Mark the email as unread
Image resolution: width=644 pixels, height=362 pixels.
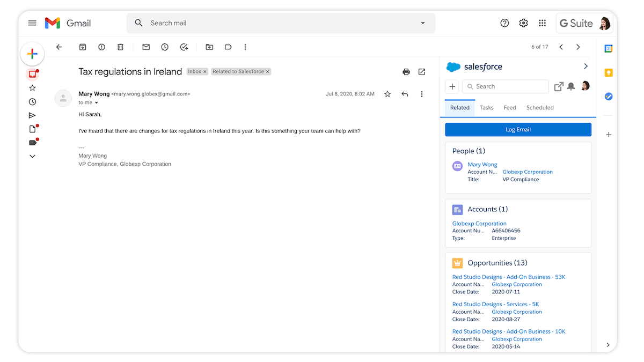(x=146, y=47)
